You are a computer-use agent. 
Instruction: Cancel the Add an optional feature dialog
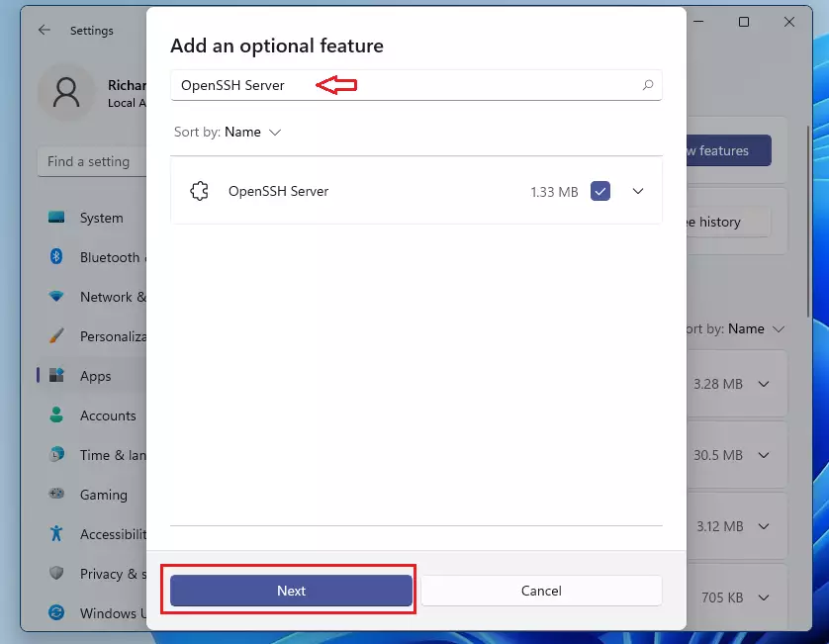pos(541,590)
